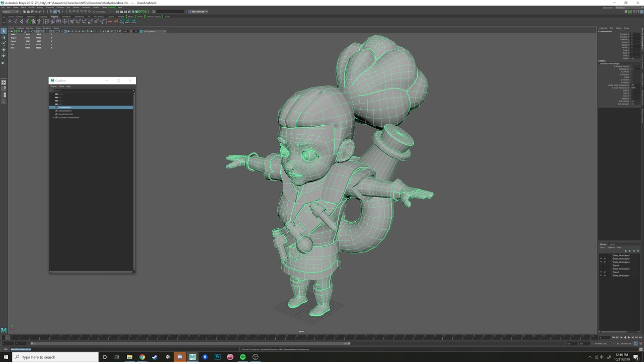Click the No Live Surface field
644x362 pixels.
pos(99,12)
